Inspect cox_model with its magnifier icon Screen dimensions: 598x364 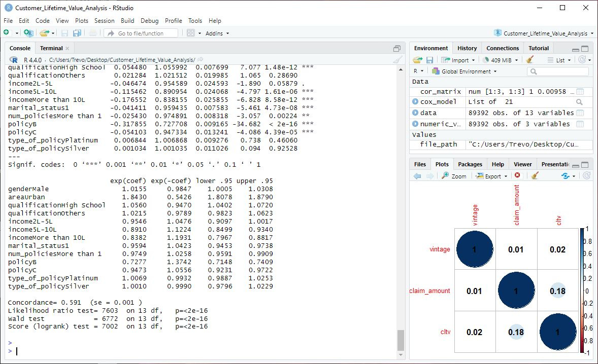[579, 102]
